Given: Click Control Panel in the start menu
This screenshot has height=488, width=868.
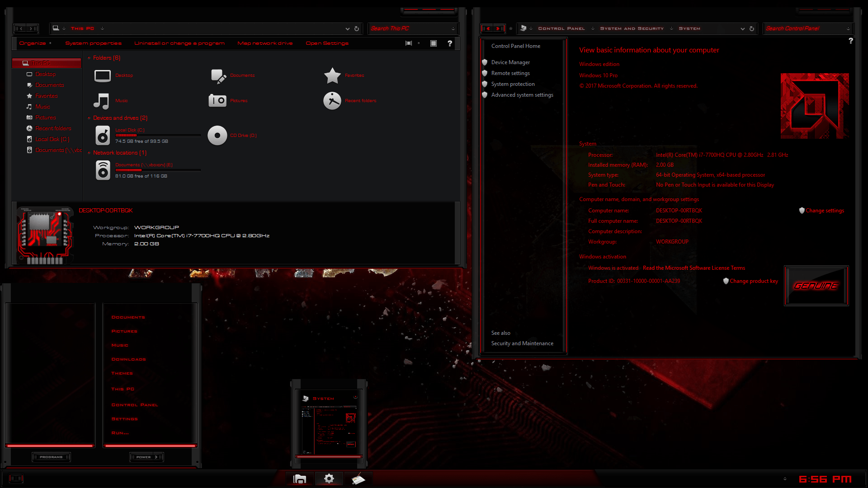Looking at the screenshot, I should point(134,404).
